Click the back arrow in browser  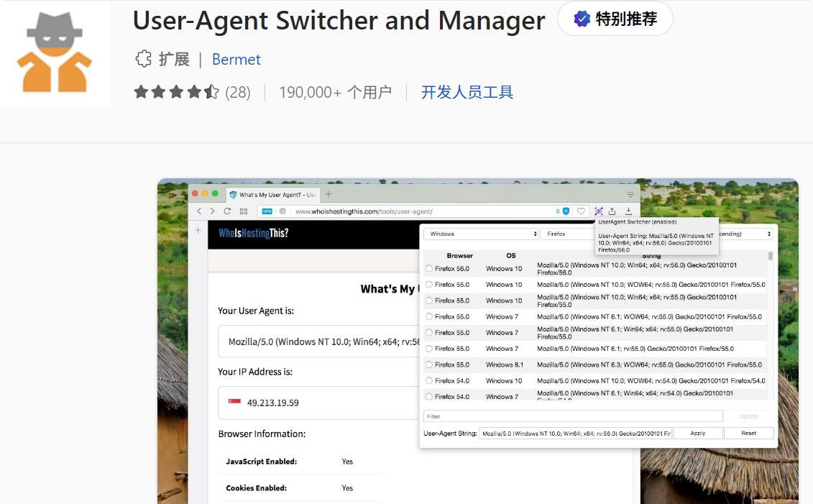pos(199,211)
